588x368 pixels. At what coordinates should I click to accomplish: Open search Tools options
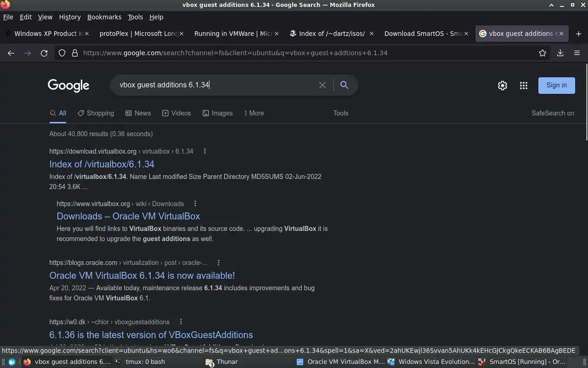coord(341,113)
